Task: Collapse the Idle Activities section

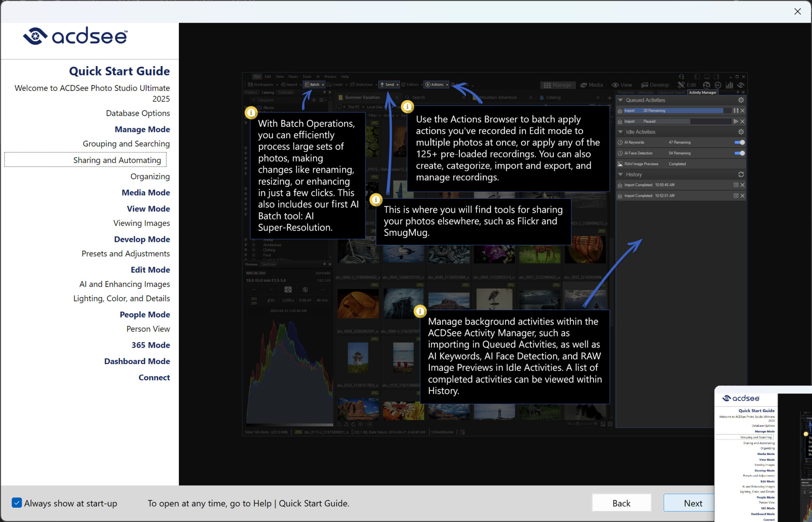Action: [620, 132]
